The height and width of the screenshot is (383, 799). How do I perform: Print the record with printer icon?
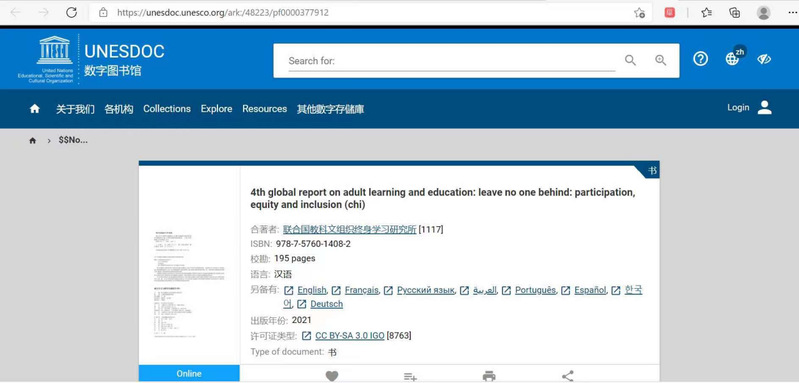pyautogui.click(x=489, y=376)
